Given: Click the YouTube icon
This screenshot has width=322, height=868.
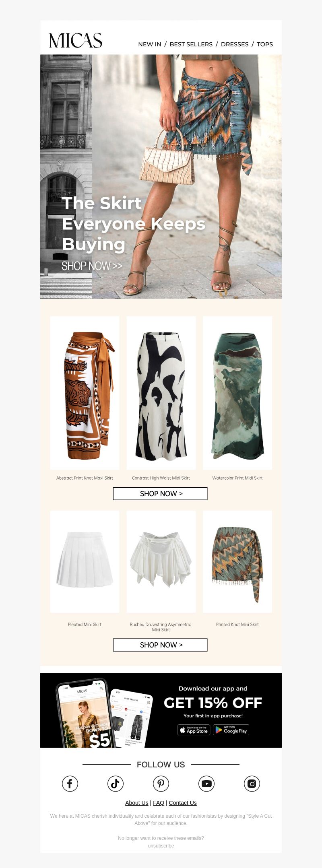Looking at the screenshot, I should coord(206,783).
